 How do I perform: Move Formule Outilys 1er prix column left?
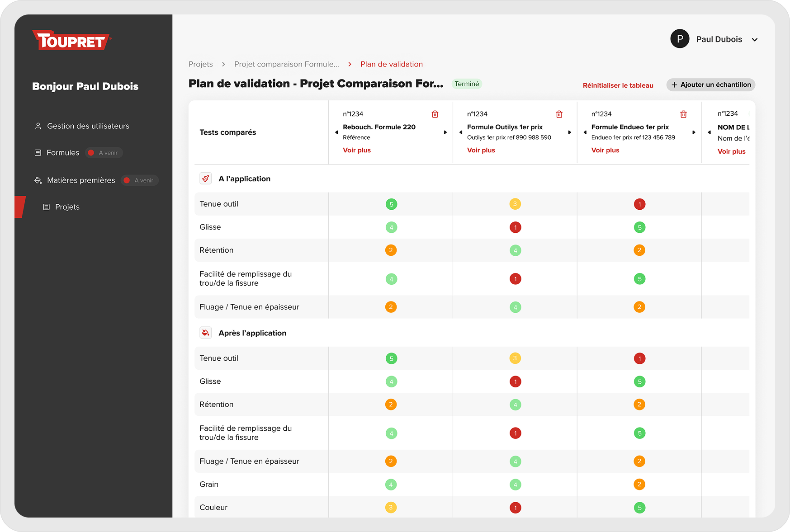pos(461,132)
